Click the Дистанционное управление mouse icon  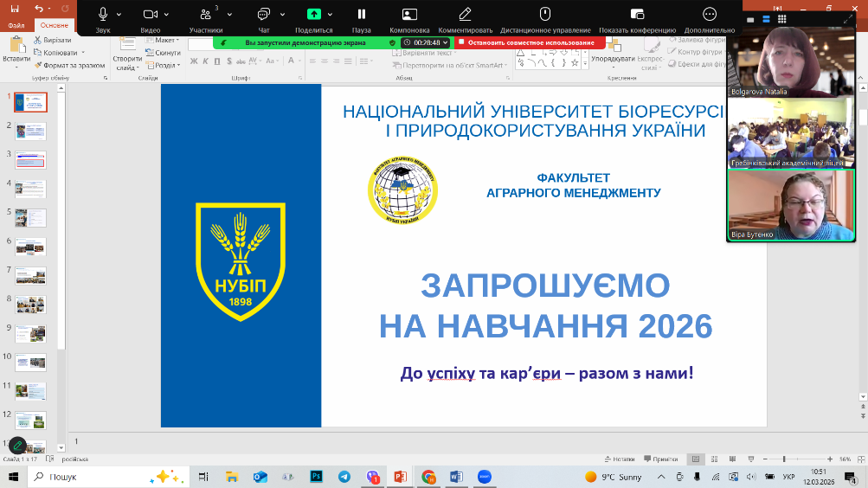click(545, 14)
